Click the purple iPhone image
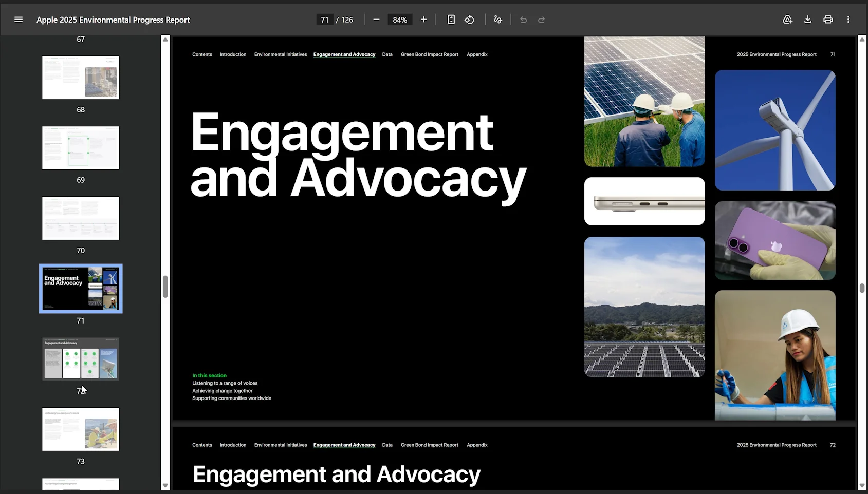 coord(775,240)
